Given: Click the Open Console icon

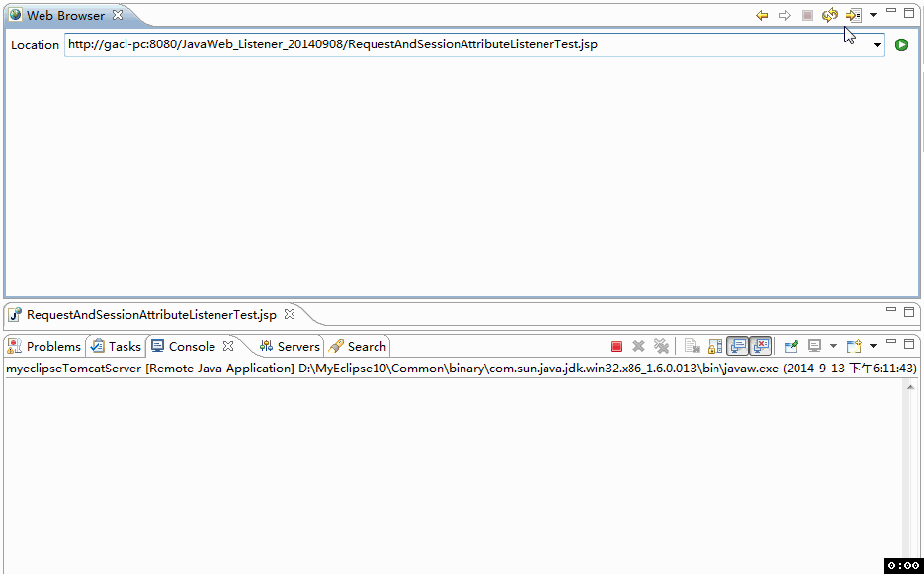Looking at the screenshot, I should coord(854,346).
